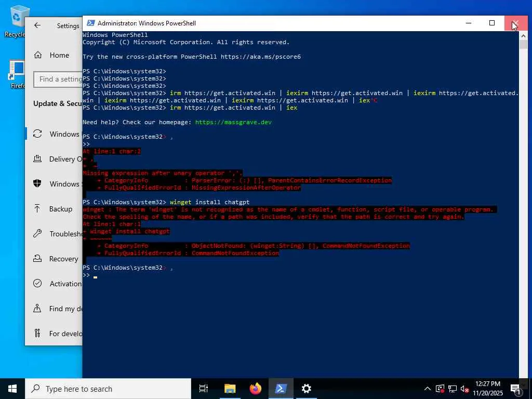Screen dimensions: 532x399
Task: Open Find my device in Settings
Action: pyautogui.click(x=54, y=309)
